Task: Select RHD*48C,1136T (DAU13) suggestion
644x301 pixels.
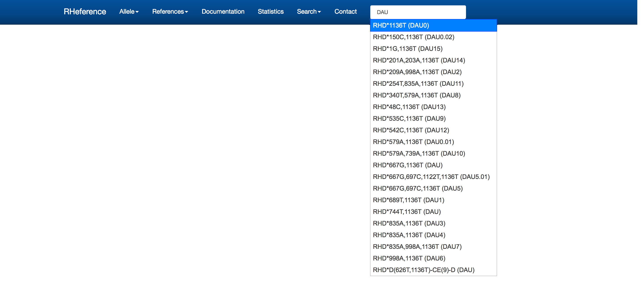Action: coord(433,107)
